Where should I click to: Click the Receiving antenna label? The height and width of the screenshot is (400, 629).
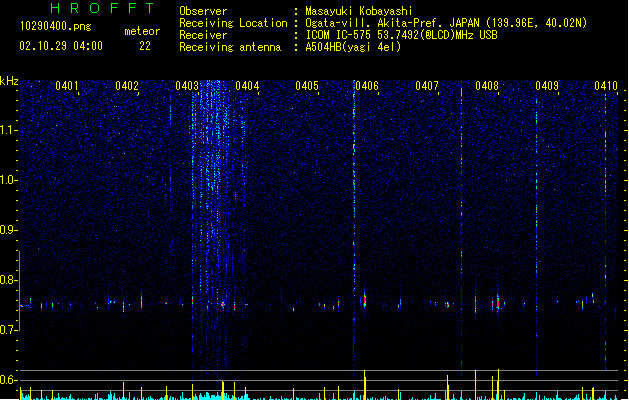tap(230, 47)
